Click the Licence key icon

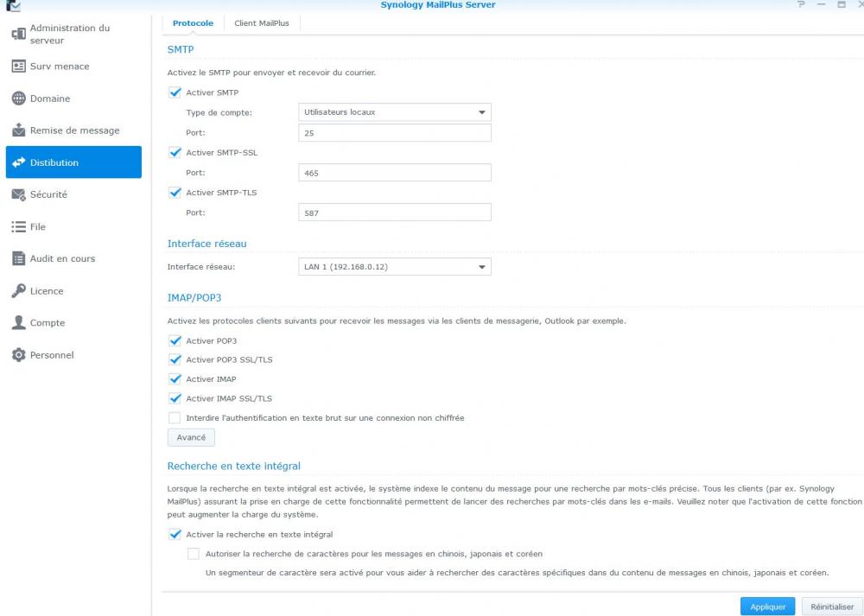pos(19,291)
